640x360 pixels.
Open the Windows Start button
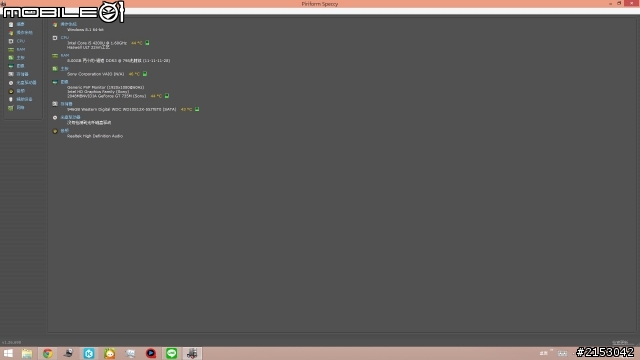[8, 353]
